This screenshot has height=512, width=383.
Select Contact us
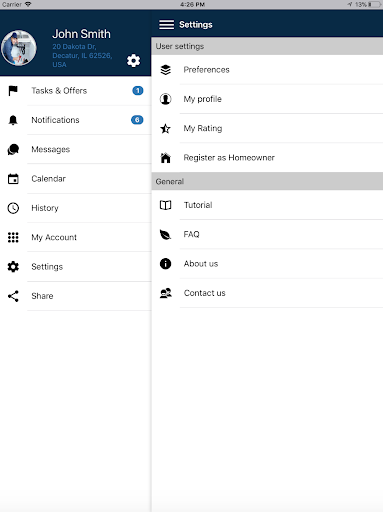coord(267,293)
